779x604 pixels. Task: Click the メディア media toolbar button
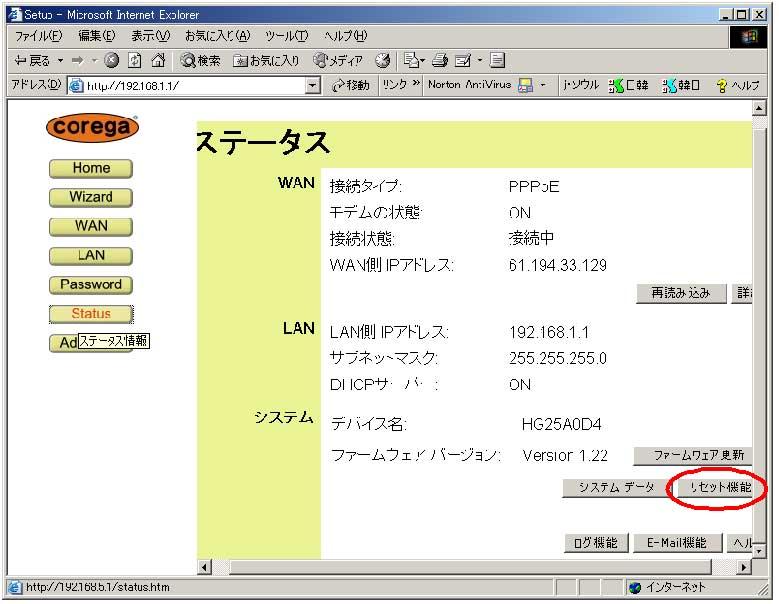pos(338,61)
